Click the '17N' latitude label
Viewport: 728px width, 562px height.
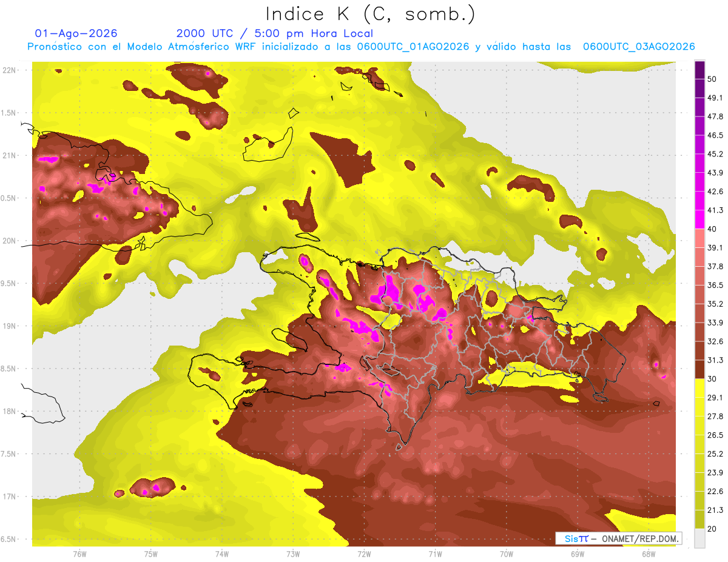pos(10,497)
